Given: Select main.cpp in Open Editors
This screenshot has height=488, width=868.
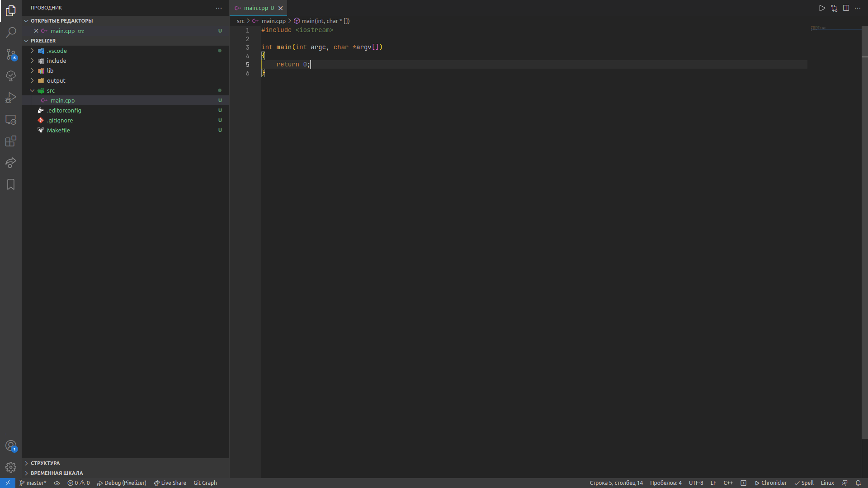Looking at the screenshot, I should point(126,31).
